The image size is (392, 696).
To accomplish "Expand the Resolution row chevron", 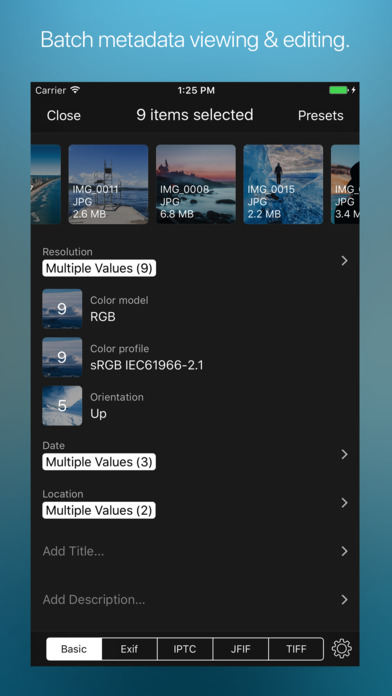I will point(344,261).
